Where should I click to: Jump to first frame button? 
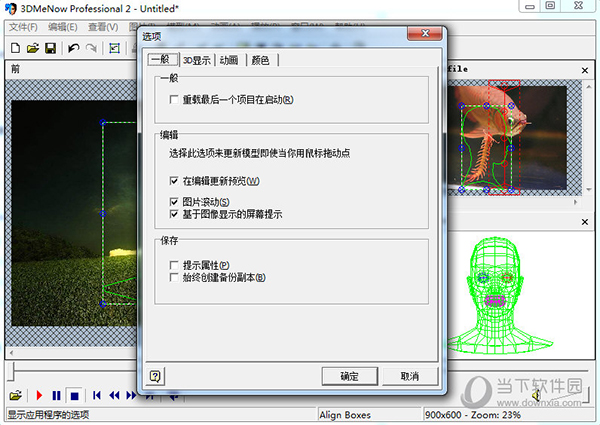click(x=97, y=395)
